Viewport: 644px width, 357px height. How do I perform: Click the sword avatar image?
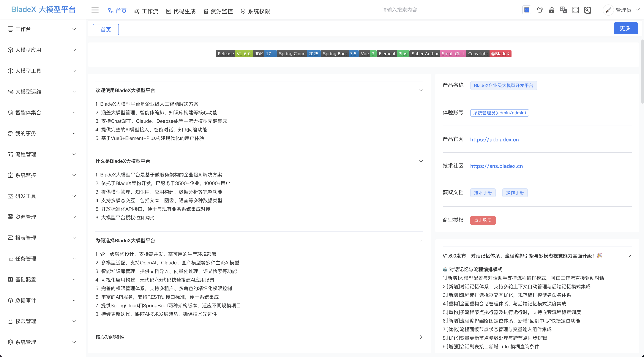(608, 10)
